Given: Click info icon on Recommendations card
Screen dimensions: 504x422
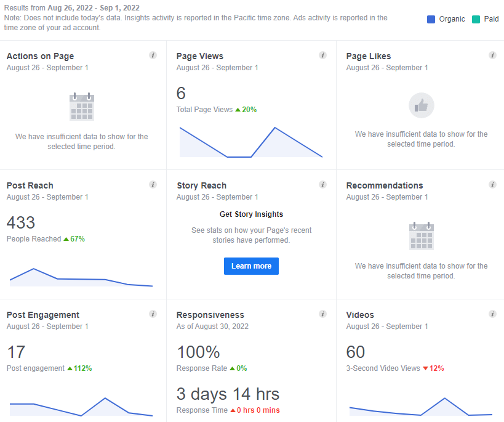Looking at the screenshot, I should (492, 185).
